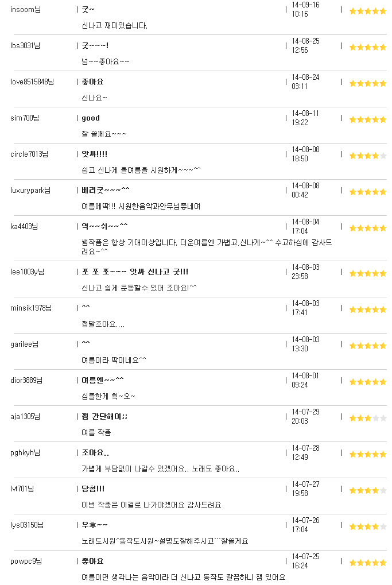Click the 14-08-03 23:58 date of lee1003y's review
Image resolution: width=392 pixels, height=585 pixels.
[305, 272]
